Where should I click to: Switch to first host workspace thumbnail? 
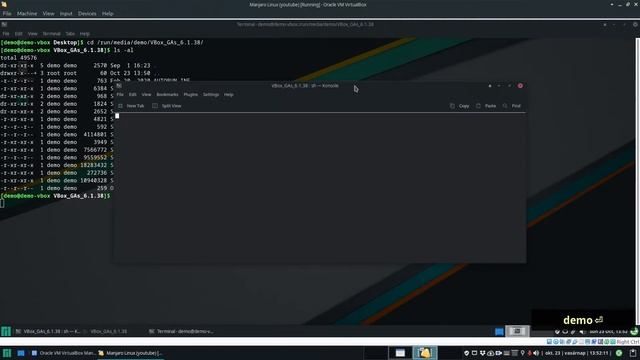400,353
